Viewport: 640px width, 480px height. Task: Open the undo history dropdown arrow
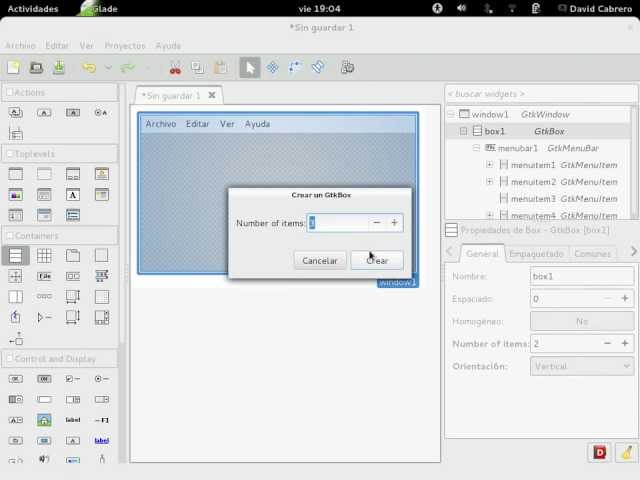tap(108, 67)
